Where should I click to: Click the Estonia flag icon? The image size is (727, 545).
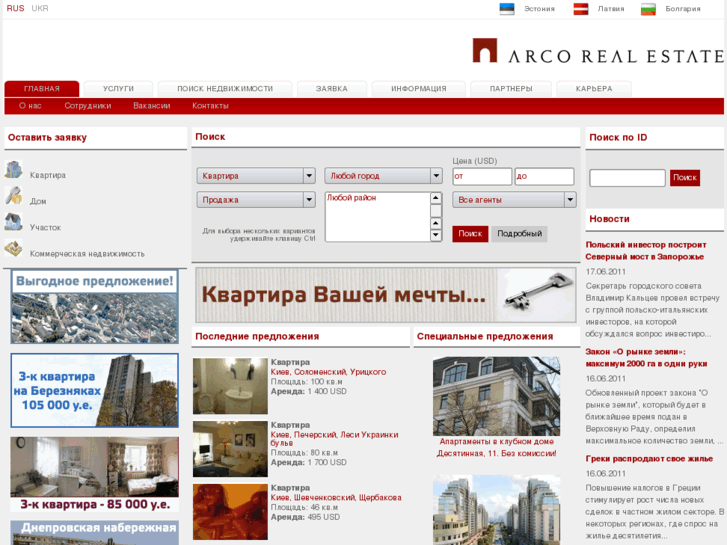point(507,9)
